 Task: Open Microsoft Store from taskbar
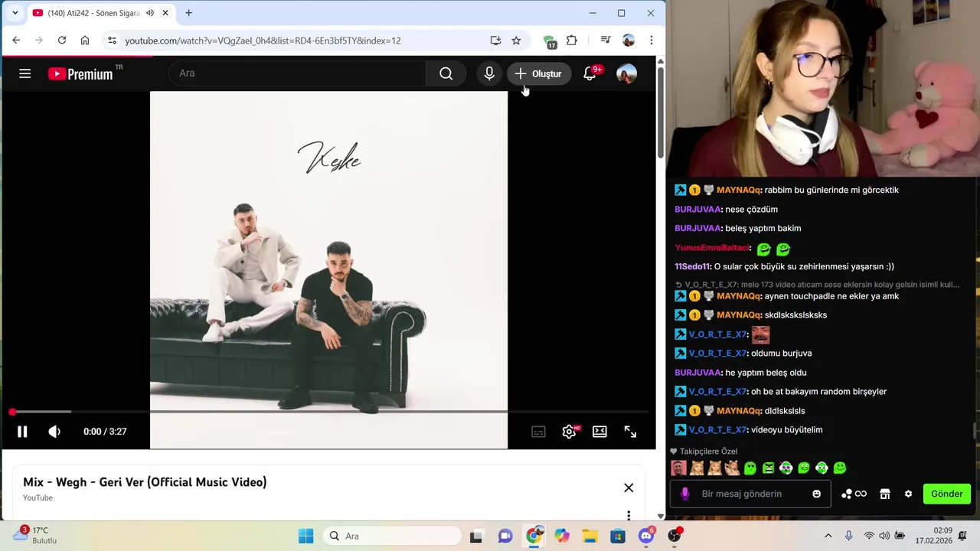[x=617, y=536]
